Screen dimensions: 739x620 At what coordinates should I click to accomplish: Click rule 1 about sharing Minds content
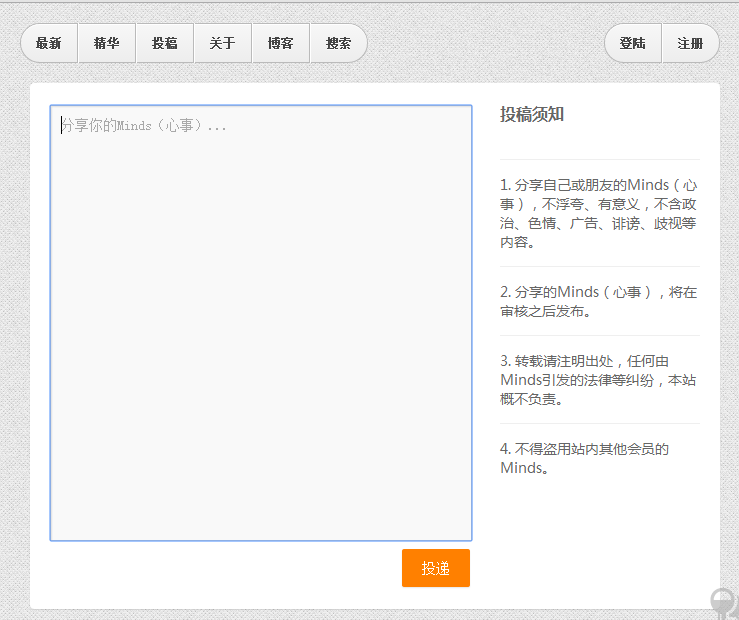599,213
